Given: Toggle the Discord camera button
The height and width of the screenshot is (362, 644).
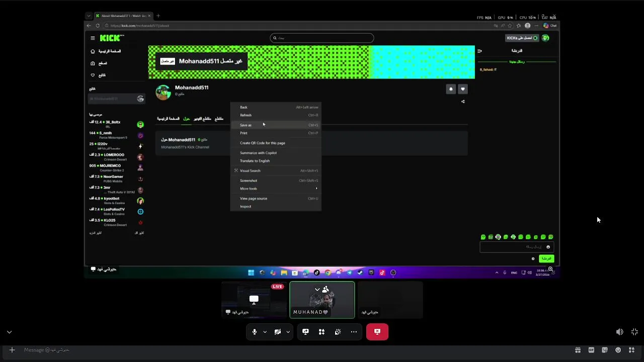Looking at the screenshot, I should click(278, 332).
